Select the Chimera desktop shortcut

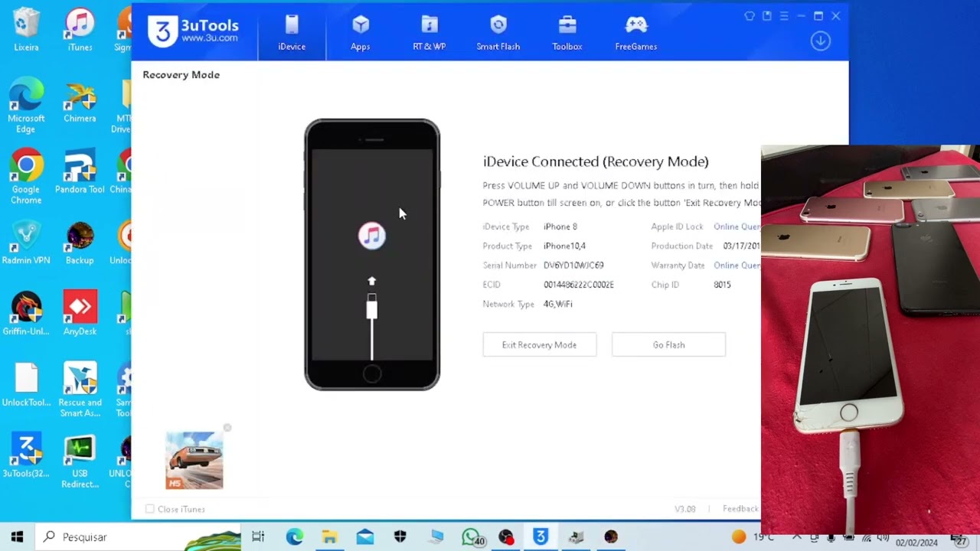click(x=80, y=101)
